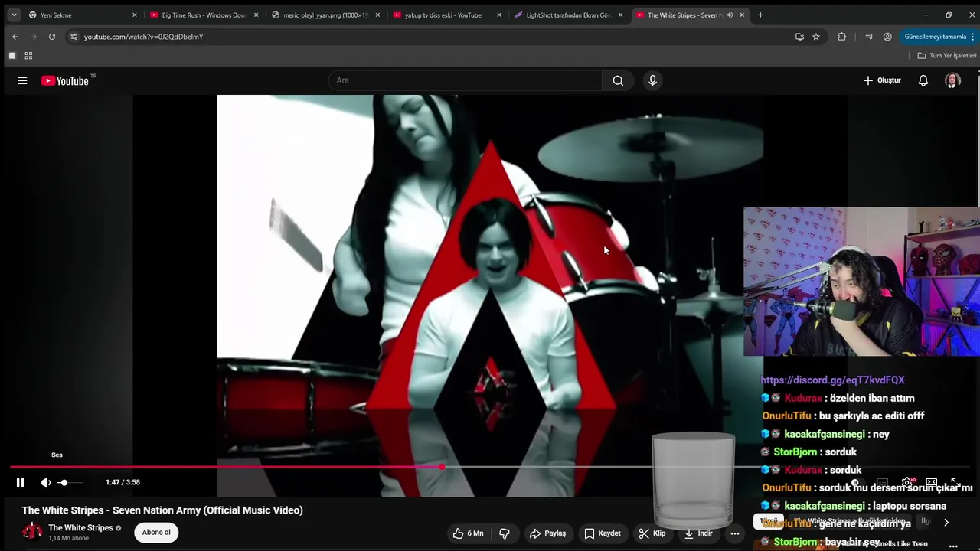Open the Chrome profile icon
Screen dimensions: 980x551
tap(887, 37)
